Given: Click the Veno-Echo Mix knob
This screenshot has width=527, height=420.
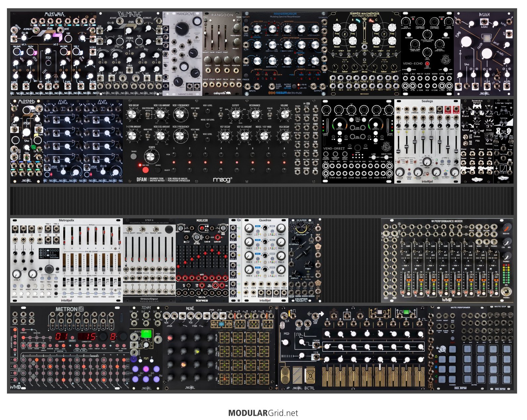Looking at the screenshot, I should coord(427,52).
